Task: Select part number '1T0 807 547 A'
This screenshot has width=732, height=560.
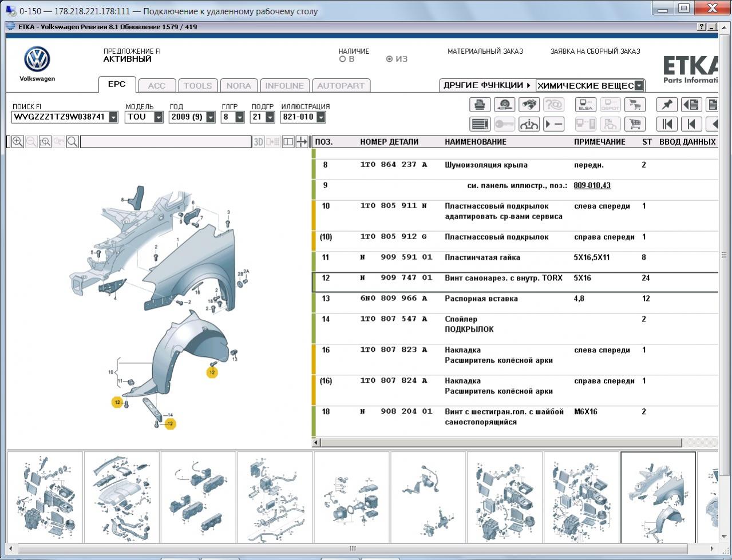Action: [x=394, y=319]
